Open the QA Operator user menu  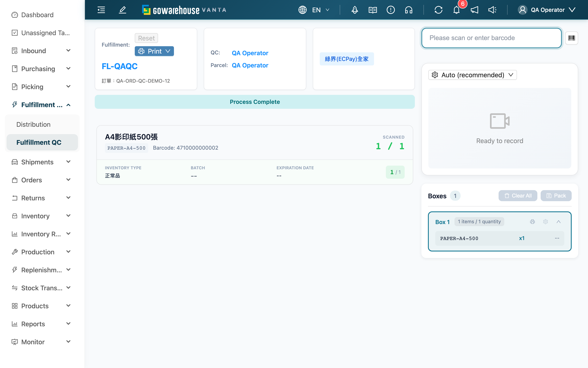pyautogui.click(x=547, y=10)
